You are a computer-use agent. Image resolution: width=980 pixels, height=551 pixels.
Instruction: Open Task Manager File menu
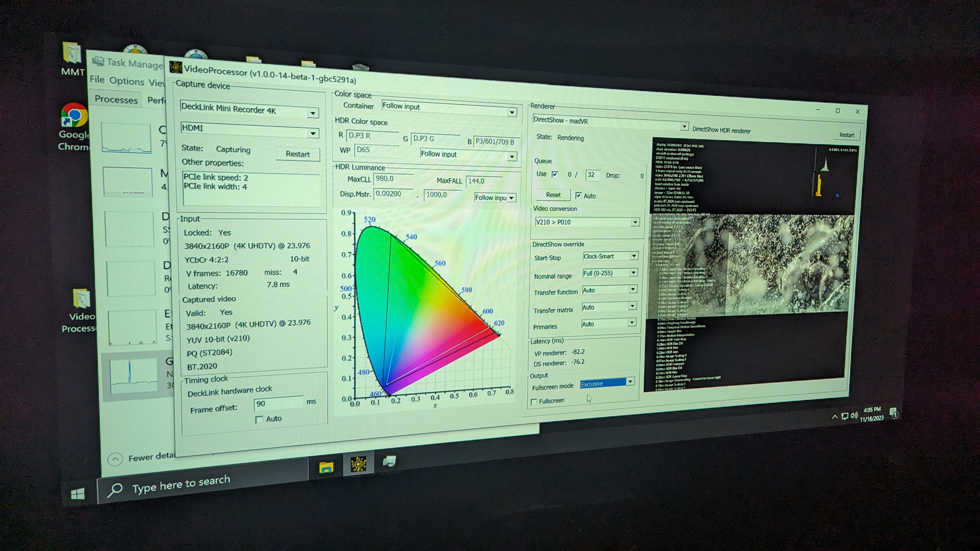97,79
